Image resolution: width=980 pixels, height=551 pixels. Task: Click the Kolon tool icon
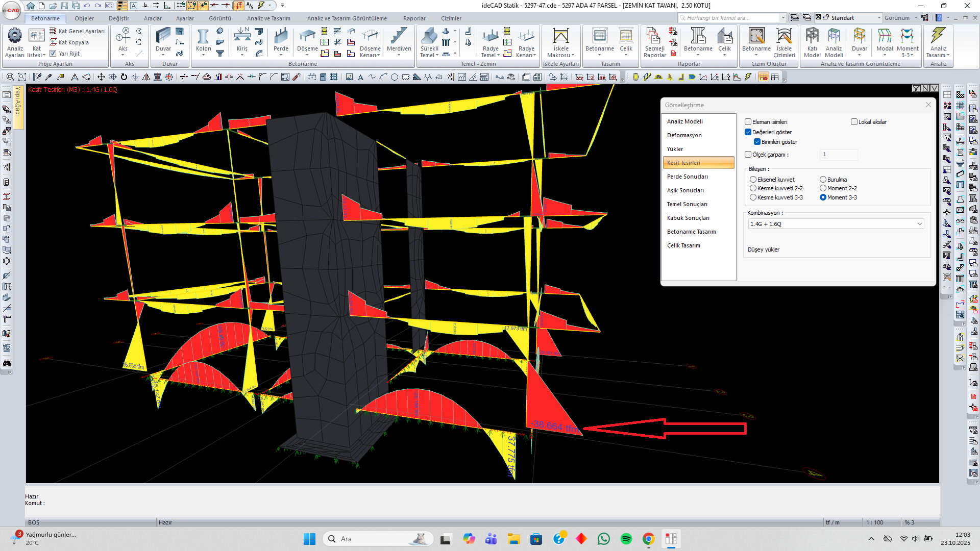click(x=203, y=37)
